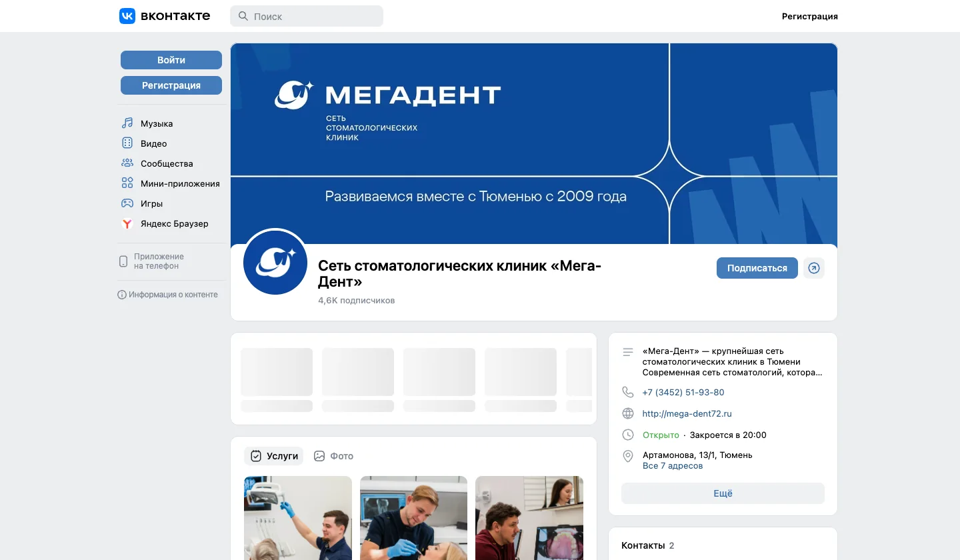This screenshot has width=960, height=560.
Task: Click the Войти button
Action: (x=171, y=60)
